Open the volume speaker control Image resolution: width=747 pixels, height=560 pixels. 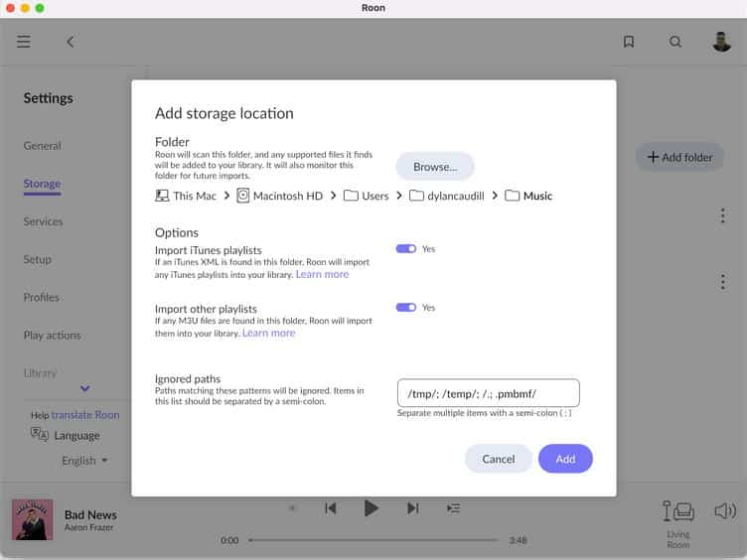(725, 511)
